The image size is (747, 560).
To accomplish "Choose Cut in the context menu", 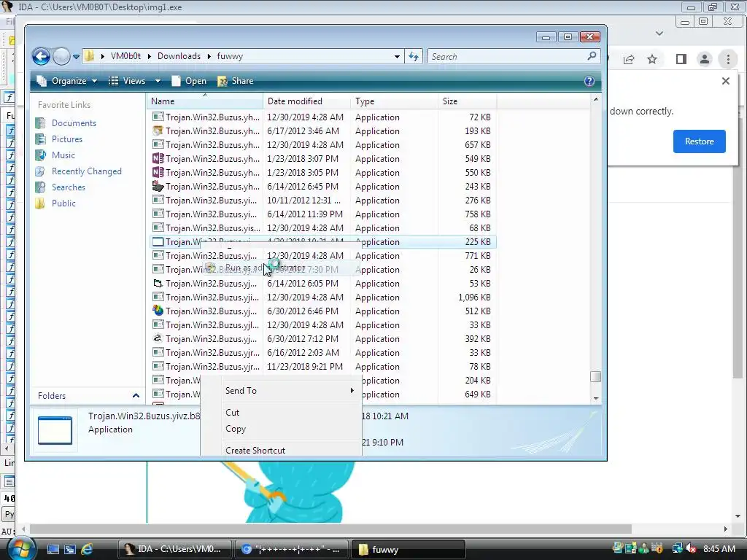I will click(x=281, y=413).
